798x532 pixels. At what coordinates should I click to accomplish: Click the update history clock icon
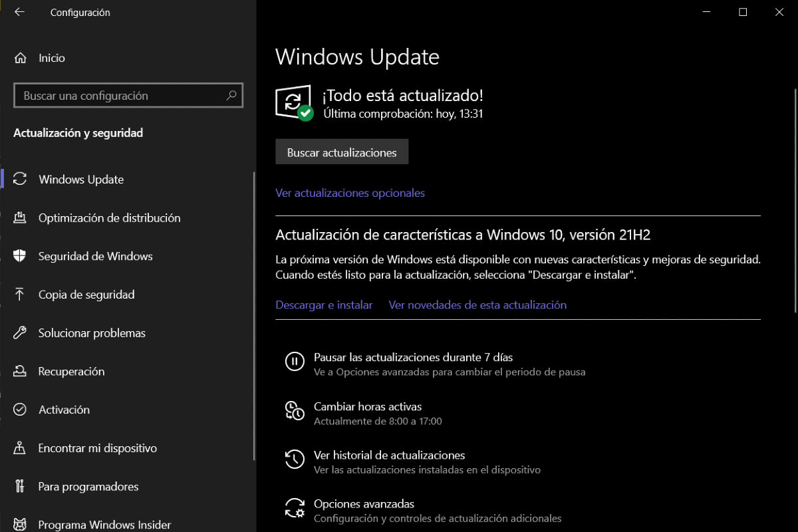(295, 459)
